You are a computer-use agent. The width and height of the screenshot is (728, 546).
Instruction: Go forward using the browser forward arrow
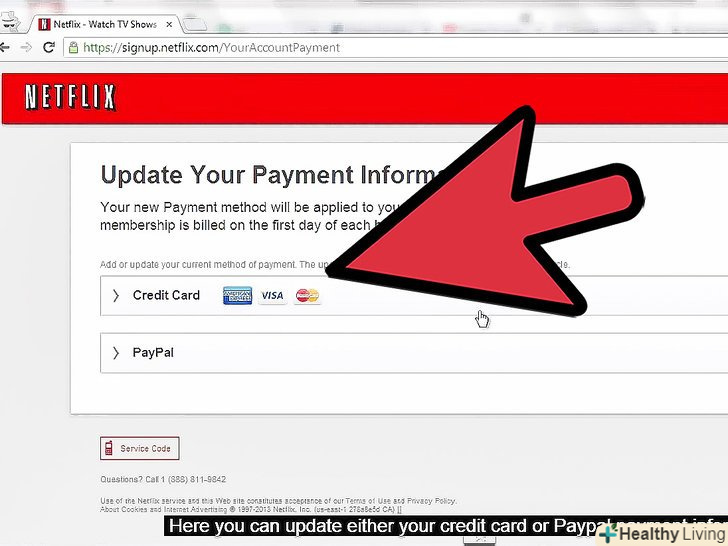point(26,47)
